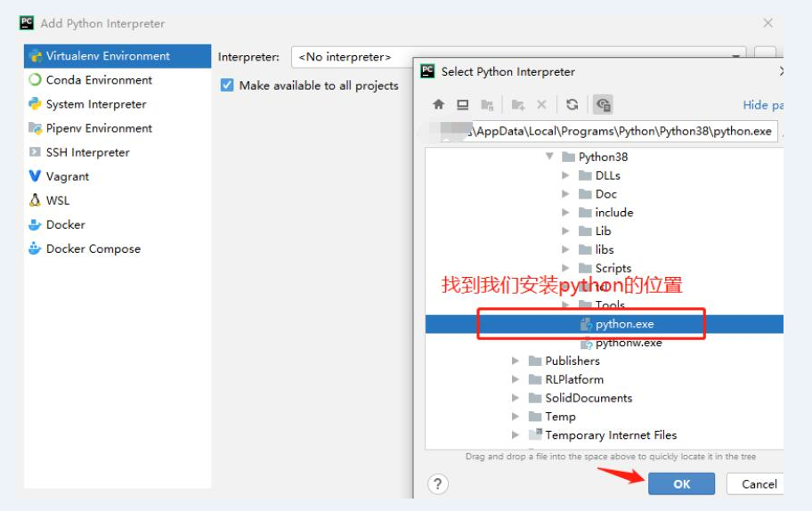
Task: Click the Conda Environment circle icon
Action: (35, 80)
